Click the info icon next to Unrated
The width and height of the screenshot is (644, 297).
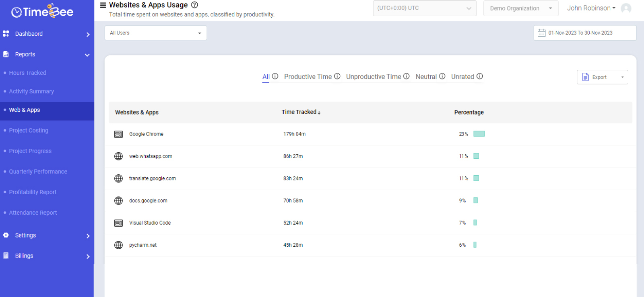[480, 76]
